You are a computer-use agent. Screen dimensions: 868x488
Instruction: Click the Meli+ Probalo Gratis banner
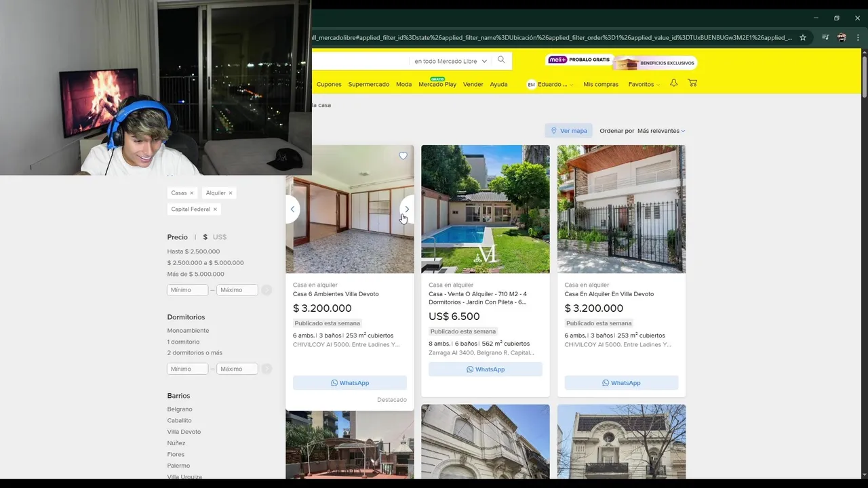coord(579,60)
